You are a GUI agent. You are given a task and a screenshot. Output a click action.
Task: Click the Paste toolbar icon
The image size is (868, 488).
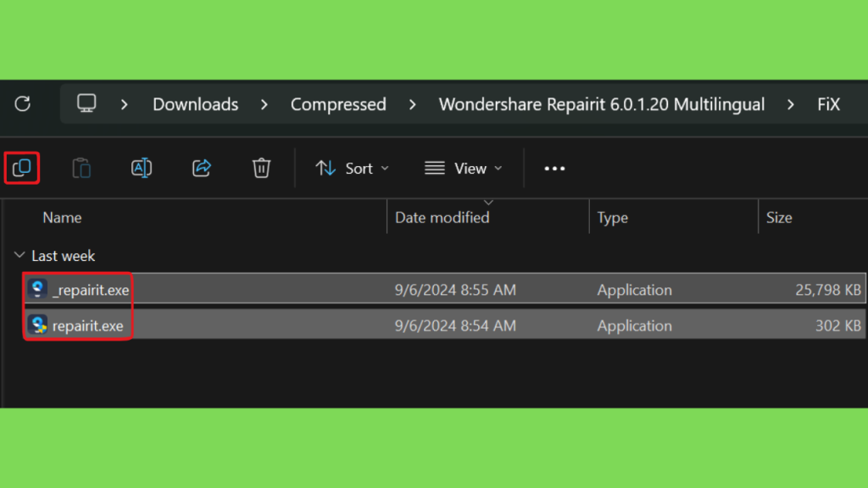point(81,169)
